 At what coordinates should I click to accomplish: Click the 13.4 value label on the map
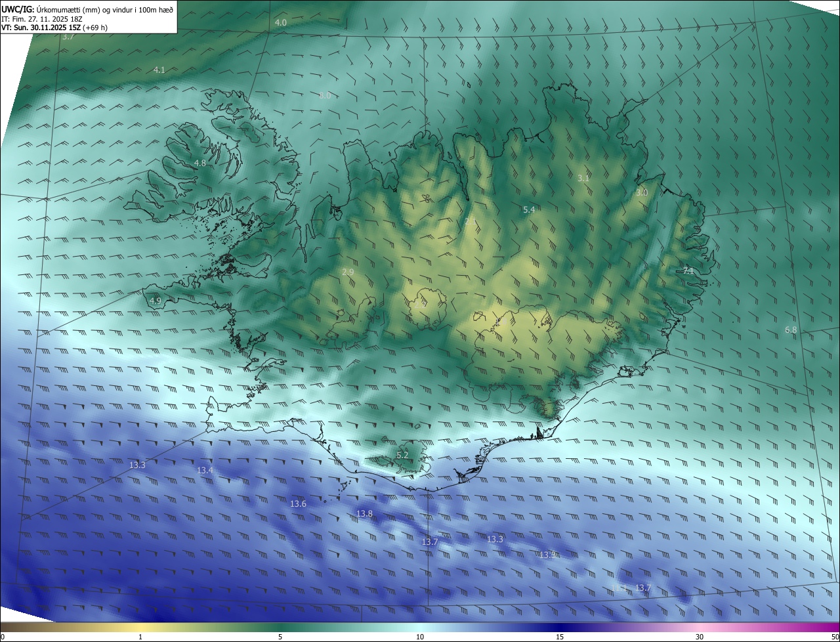click(205, 470)
